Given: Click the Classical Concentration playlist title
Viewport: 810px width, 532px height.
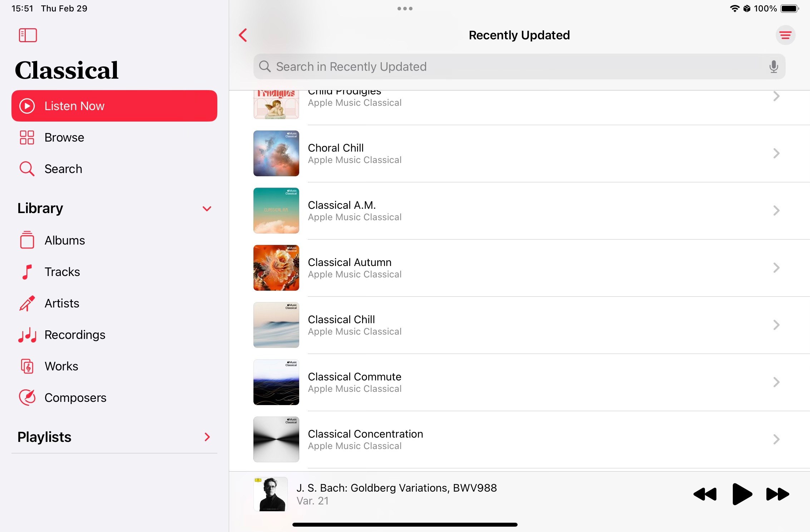Looking at the screenshot, I should tap(365, 434).
